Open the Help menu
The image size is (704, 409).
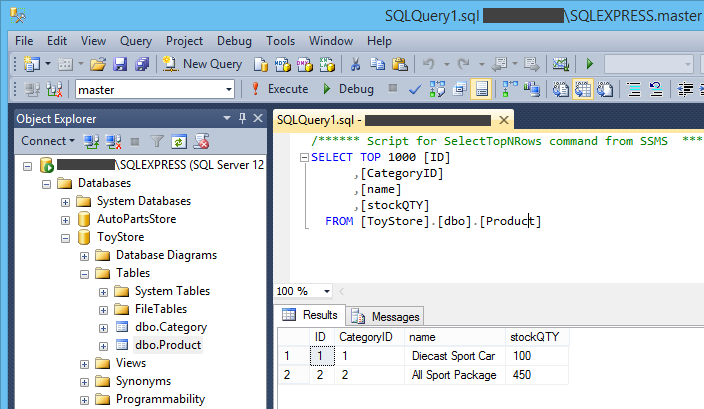pos(379,41)
